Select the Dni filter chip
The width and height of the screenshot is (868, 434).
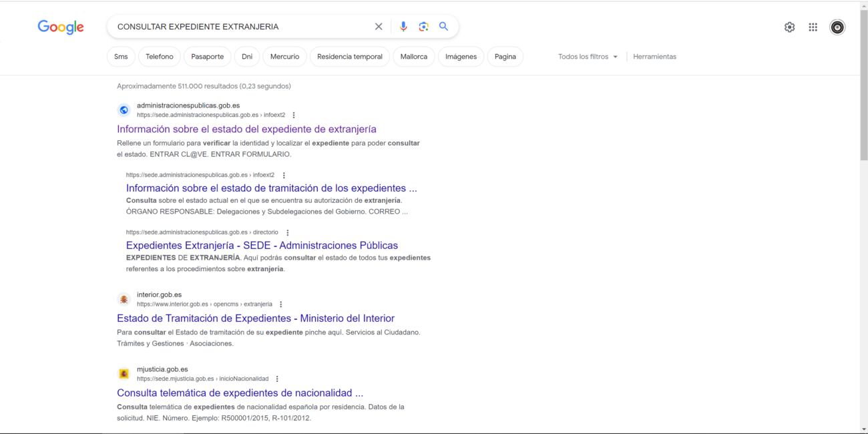tap(247, 57)
